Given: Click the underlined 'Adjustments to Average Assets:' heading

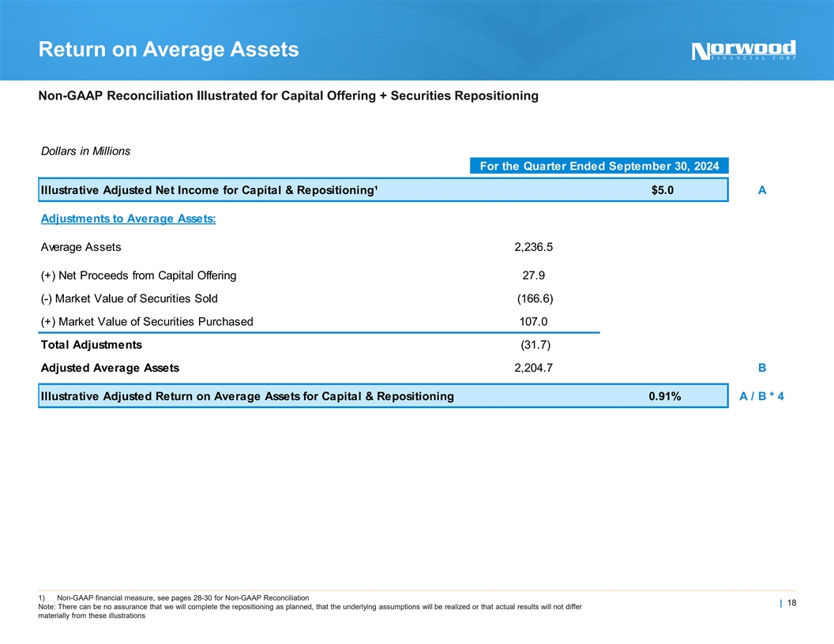Looking at the screenshot, I should coord(128,219).
